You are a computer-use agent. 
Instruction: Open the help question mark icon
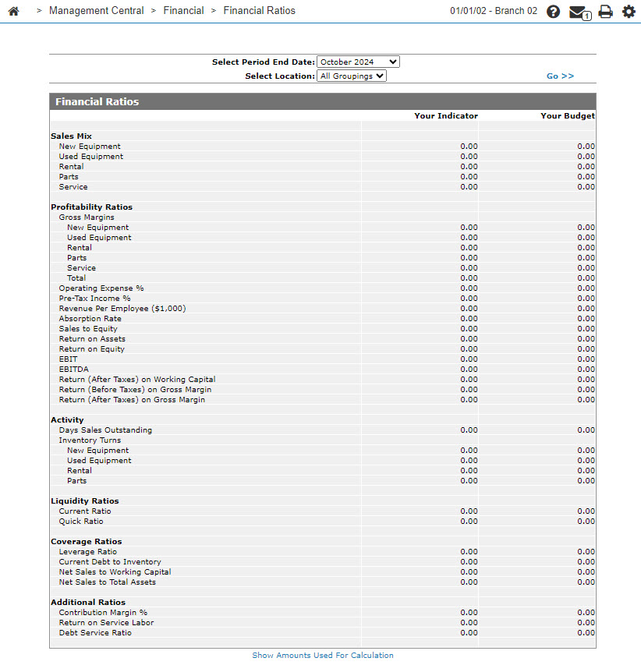[x=553, y=12]
